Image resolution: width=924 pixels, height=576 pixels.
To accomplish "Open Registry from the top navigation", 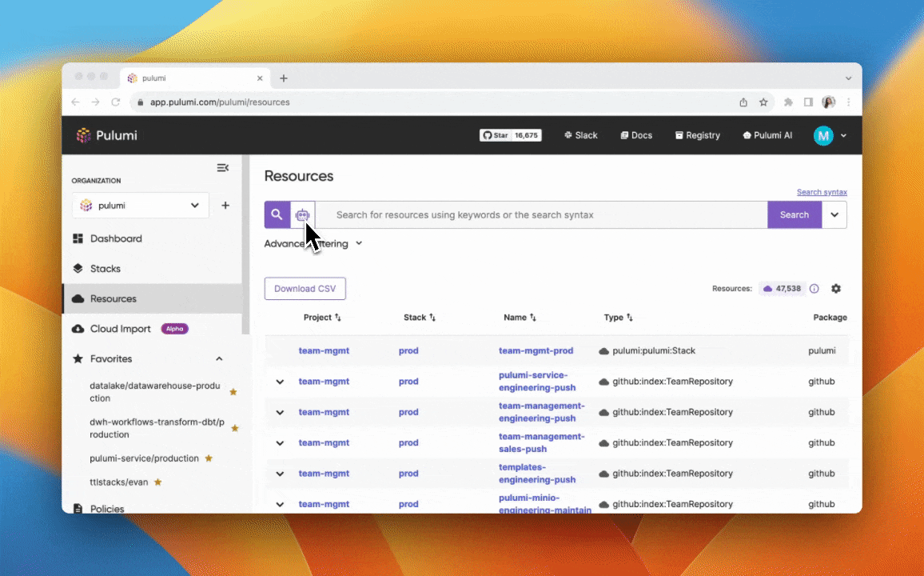I will (x=697, y=135).
